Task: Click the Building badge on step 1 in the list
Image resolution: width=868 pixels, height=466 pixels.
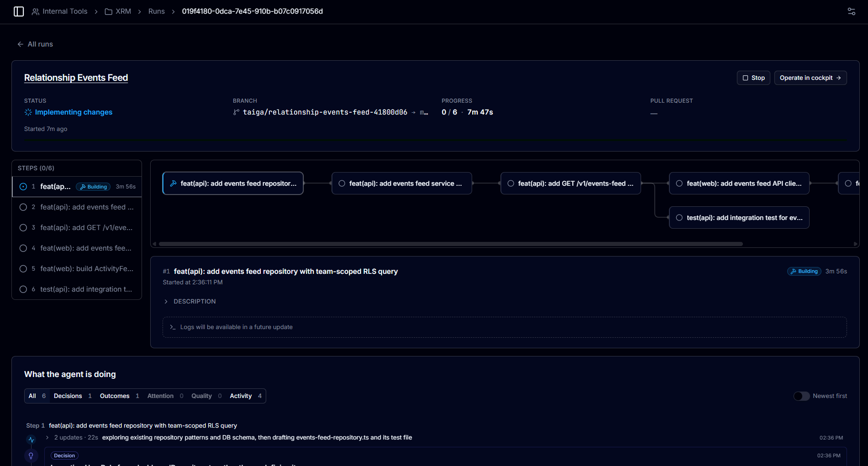Action: pos(94,187)
